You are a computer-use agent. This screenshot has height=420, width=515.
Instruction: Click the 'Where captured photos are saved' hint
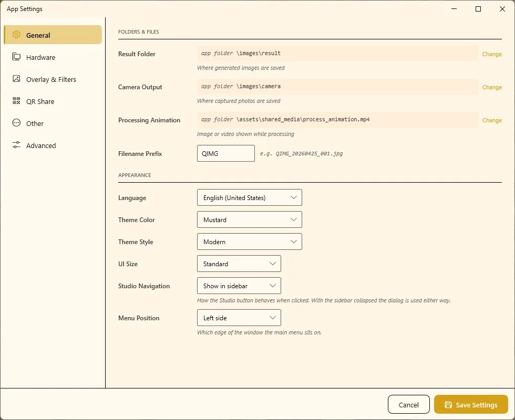[239, 101]
